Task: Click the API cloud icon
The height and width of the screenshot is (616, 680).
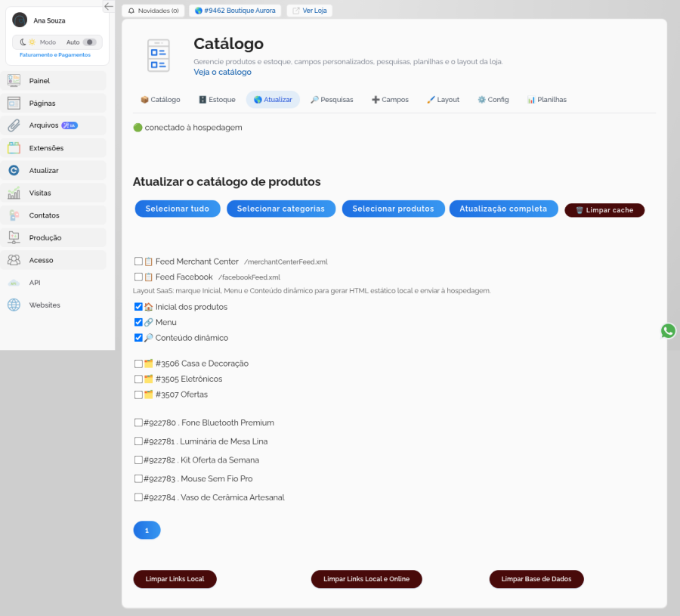Action: [14, 283]
